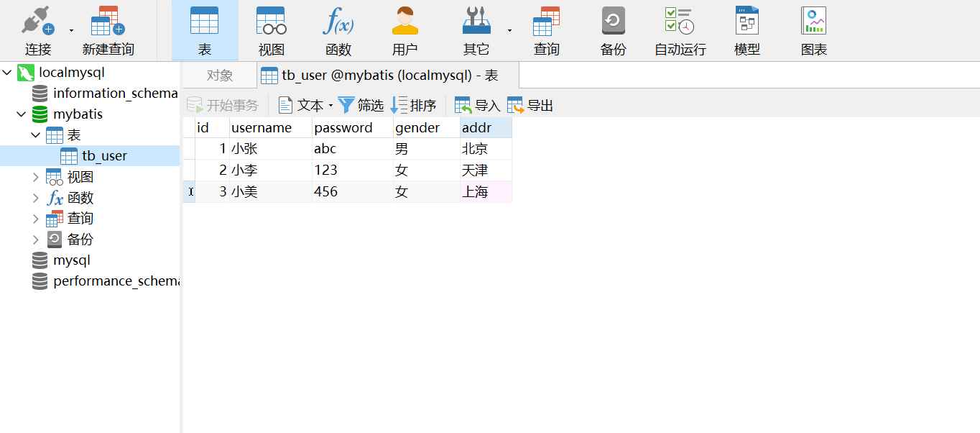Open the 新建查询 (New Query) icon
980x433 pixels.
click(106, 30)
